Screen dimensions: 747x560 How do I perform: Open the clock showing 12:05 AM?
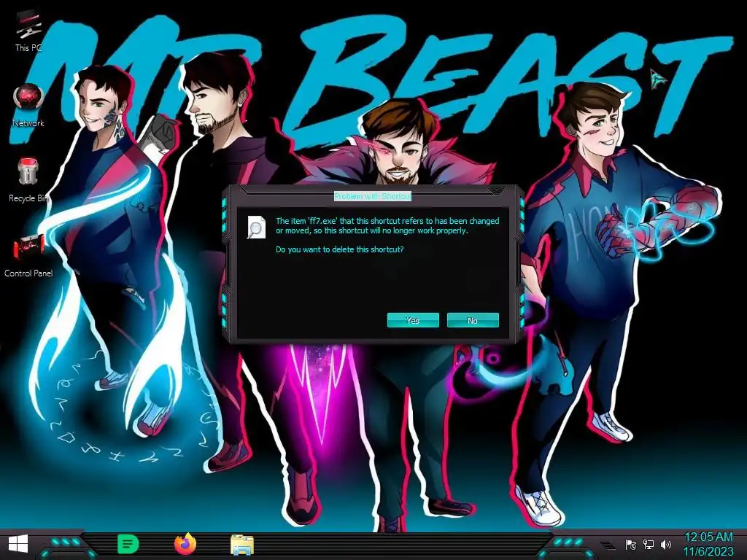pyautogui.click(x=708, y=544)
